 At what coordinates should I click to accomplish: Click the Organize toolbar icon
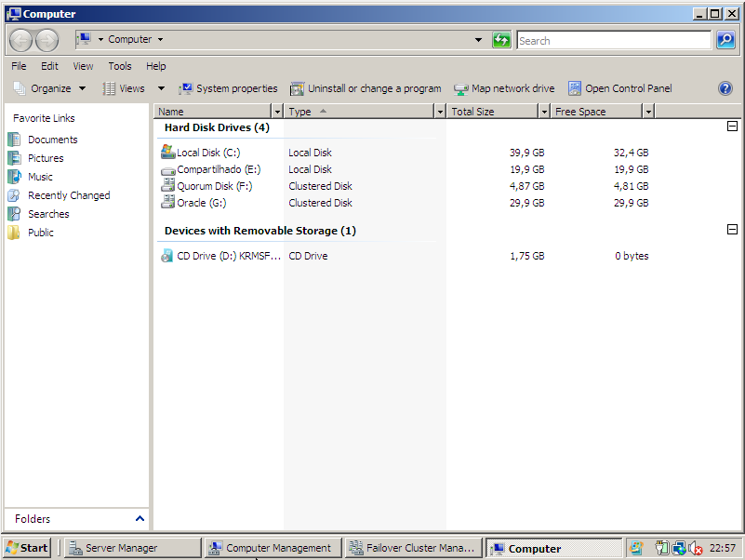[19, 88]
